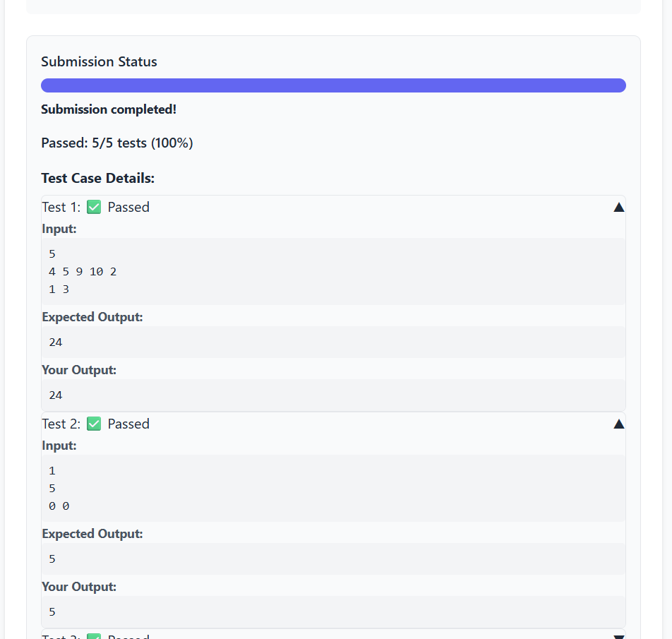Click the green checkmark beside Test 1

(x=94, y=206)
